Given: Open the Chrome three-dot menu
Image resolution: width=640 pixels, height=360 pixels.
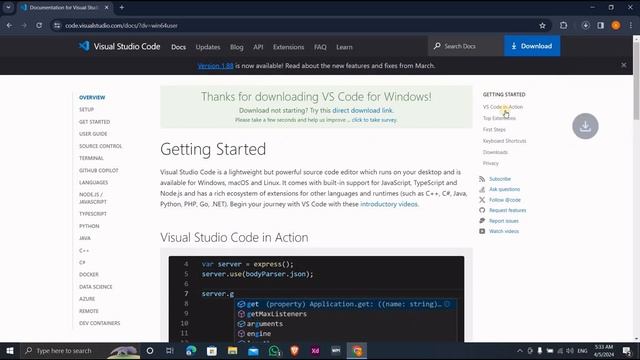Looking at the screenshot, I should pyautogui.click(x=631, y=25).
